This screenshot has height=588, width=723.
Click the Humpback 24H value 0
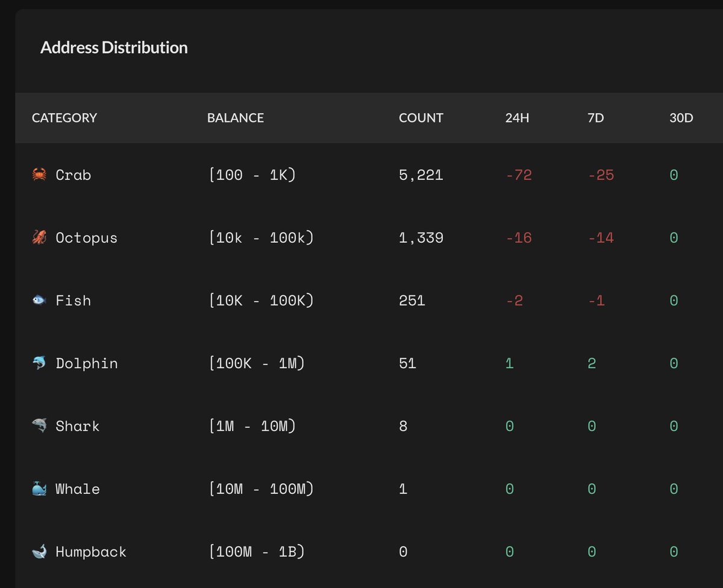[510, 551]
